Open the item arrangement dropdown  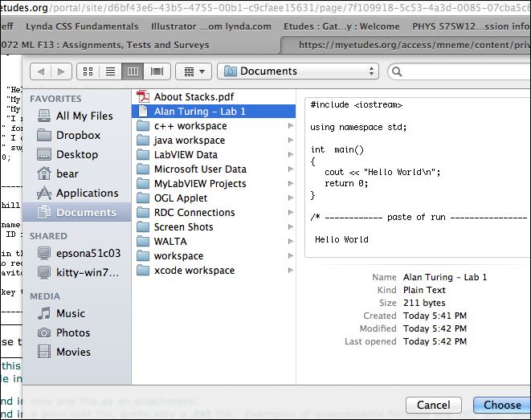194,71
